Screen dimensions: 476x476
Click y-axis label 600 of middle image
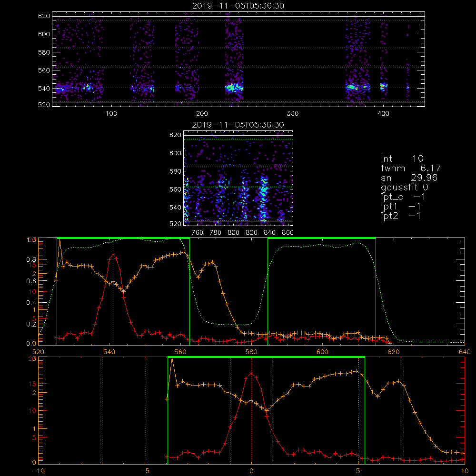coord(175,153)
